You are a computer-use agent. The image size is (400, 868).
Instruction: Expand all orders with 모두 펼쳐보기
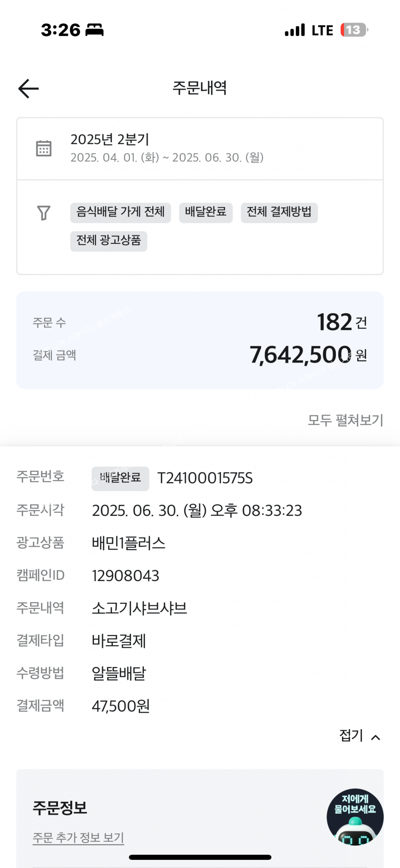pos(345,421)
